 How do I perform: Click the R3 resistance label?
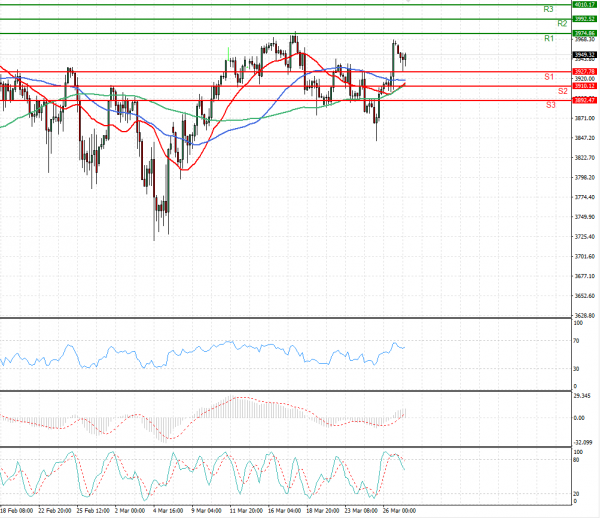coord(548,9)
